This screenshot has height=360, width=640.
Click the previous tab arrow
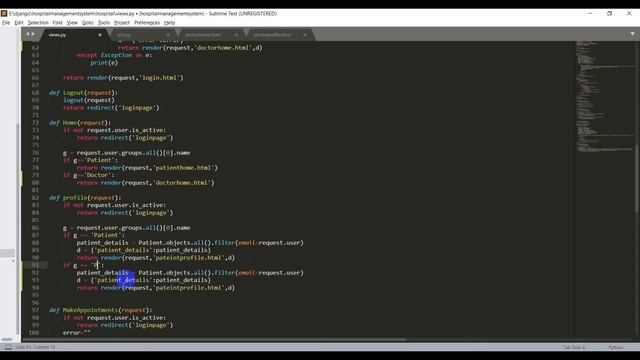(28, 34)
